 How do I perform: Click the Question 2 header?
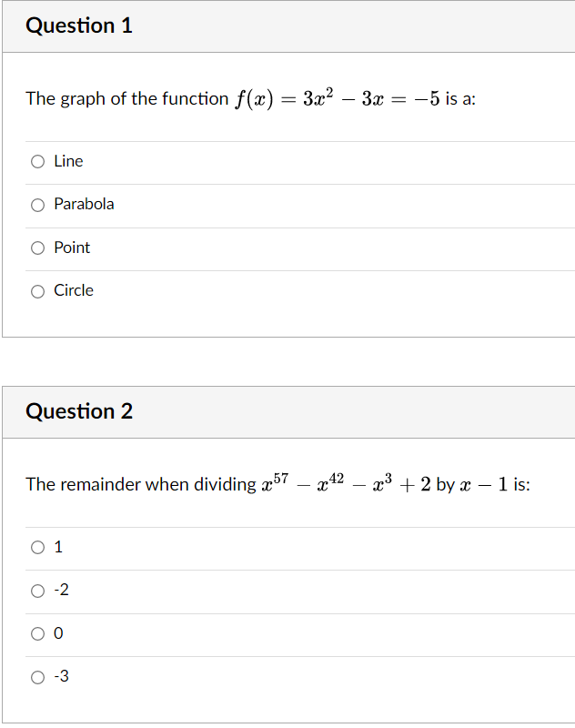click(79, 411)
